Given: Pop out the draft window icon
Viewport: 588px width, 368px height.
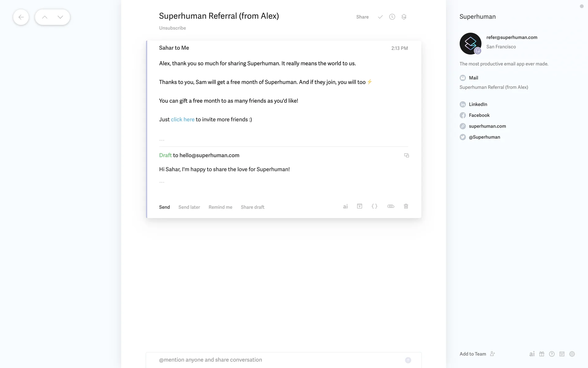Looking at the screenshot, I should point(406,155).
